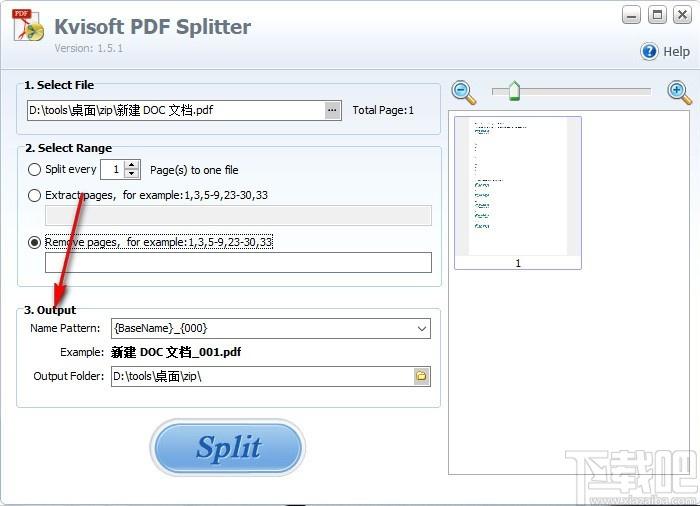Click the split every page number field
Screen dimensions: 700x506
click(113, 170)
